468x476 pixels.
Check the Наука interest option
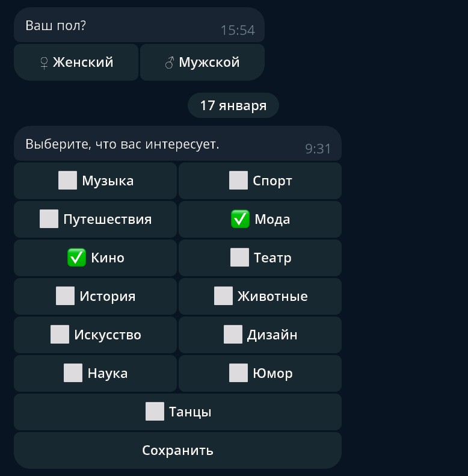73,373
